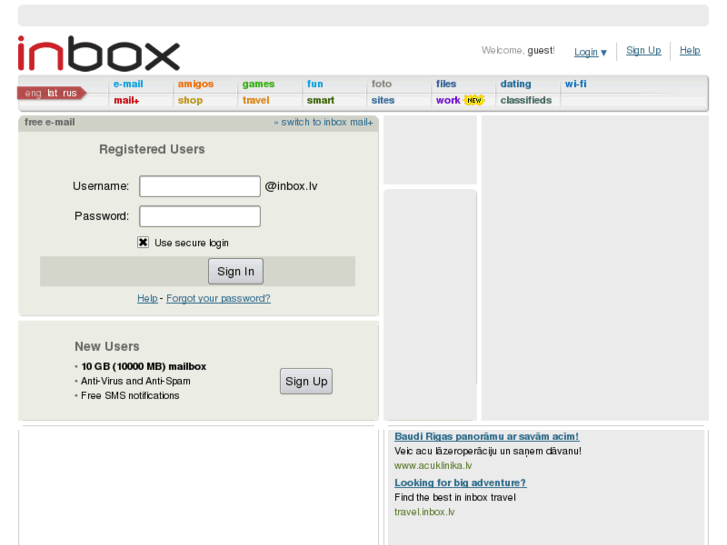This screenshot has height=545, width=727.
Task: Select the smart menu item
Action: click(320, 100)
